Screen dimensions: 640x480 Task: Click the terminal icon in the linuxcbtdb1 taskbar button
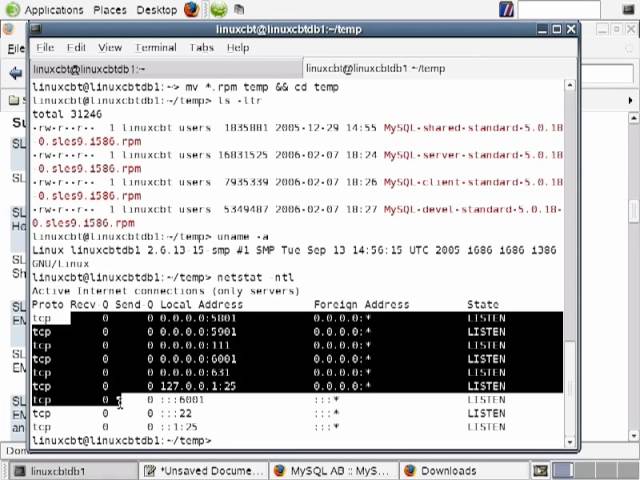pos(20,471)
